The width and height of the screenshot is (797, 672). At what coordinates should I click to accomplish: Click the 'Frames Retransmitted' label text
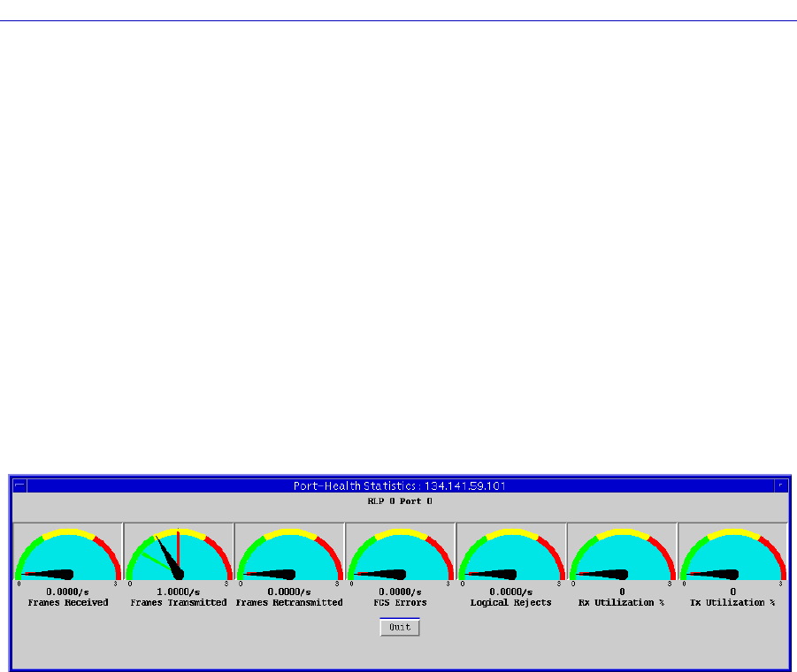point(289,602)
